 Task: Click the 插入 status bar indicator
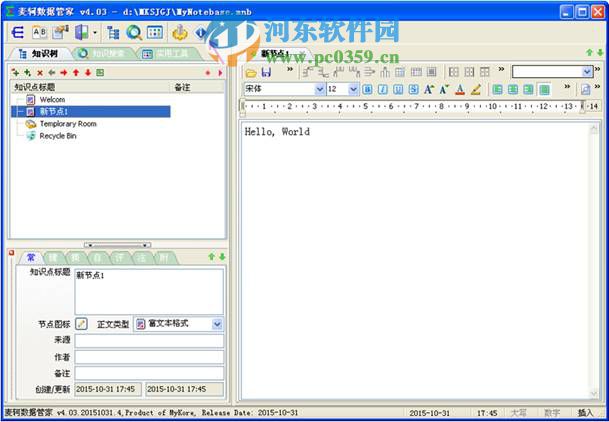pos(585,413)
